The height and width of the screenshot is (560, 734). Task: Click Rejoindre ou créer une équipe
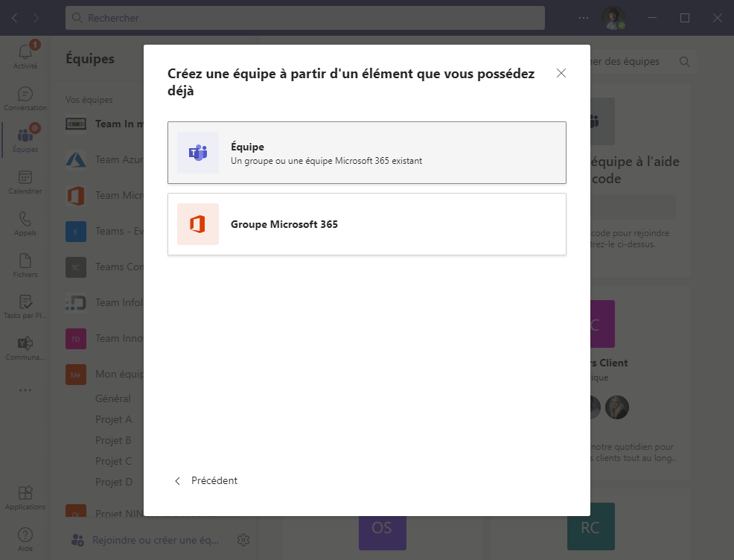click(x=145, y=541)
